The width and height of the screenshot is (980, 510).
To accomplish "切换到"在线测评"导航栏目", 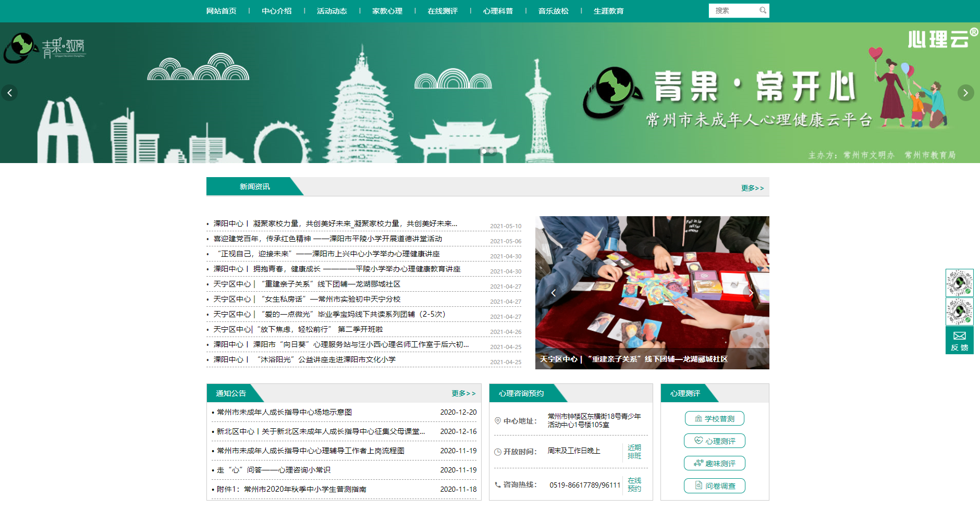I will (x=443, y=10).
